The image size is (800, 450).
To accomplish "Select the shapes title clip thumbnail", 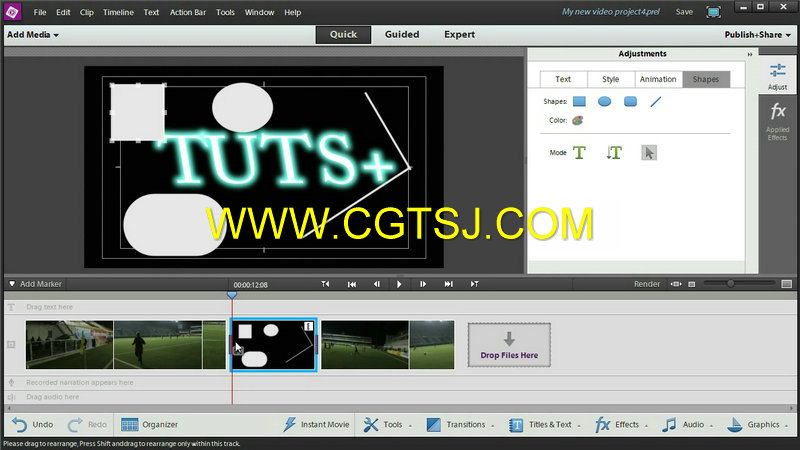I will click(274, 344).
